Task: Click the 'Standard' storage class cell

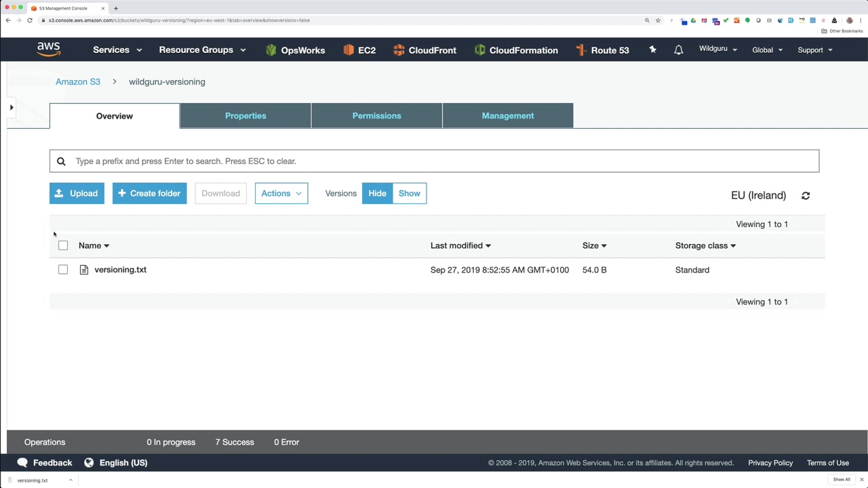Action: coord(692,270)
